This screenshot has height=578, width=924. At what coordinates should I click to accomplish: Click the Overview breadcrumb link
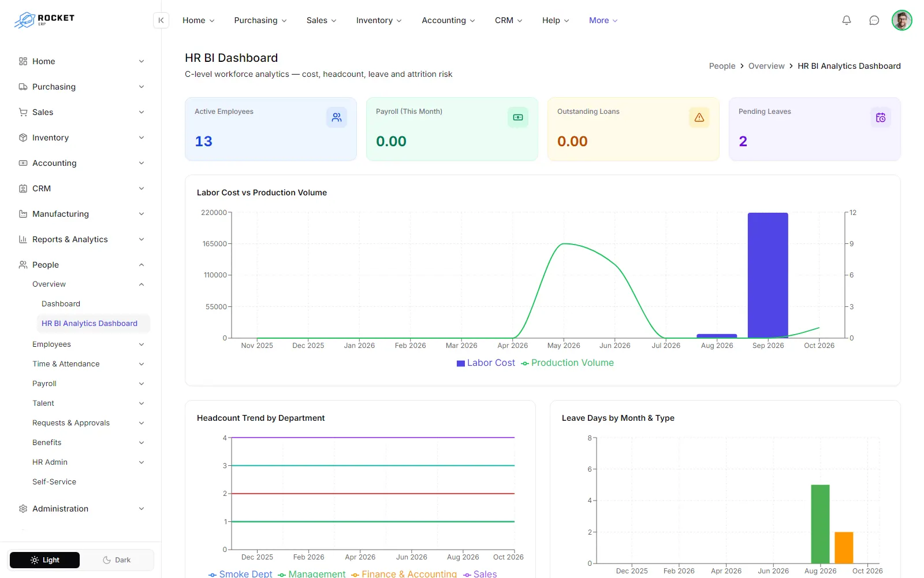[x=766, y=66]
